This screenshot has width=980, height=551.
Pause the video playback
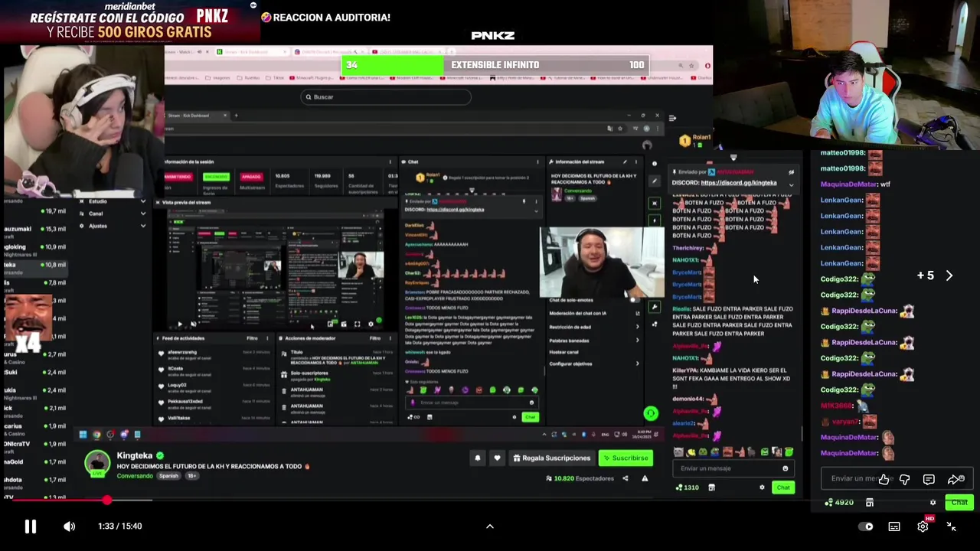coord(30,527)
